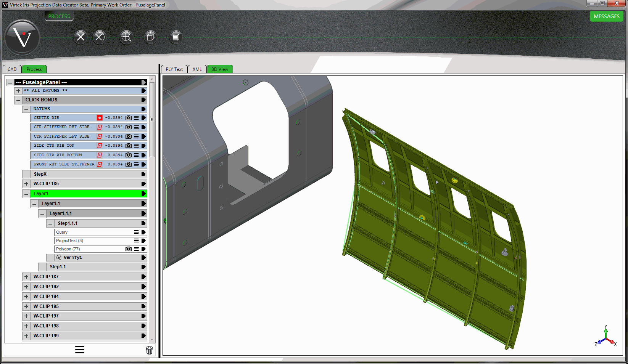Open the hamburger menu below the tree
This screenshot has width=628, height=364.
pos(80,350)
